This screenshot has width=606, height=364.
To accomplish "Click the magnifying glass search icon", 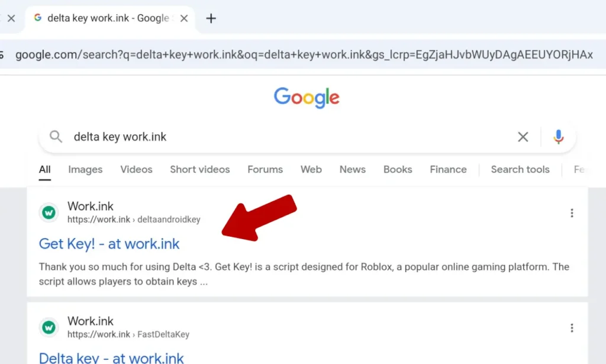I will (x=56, y=137).
